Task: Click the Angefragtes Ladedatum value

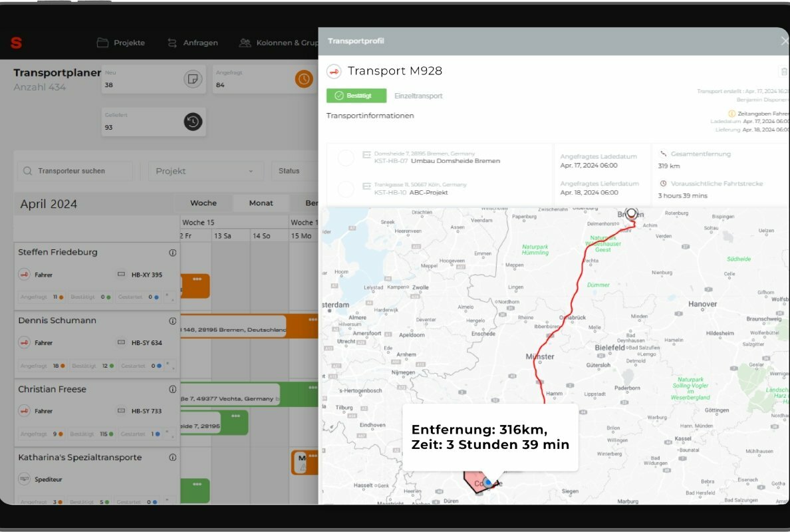Action: [x=589, y=165]
